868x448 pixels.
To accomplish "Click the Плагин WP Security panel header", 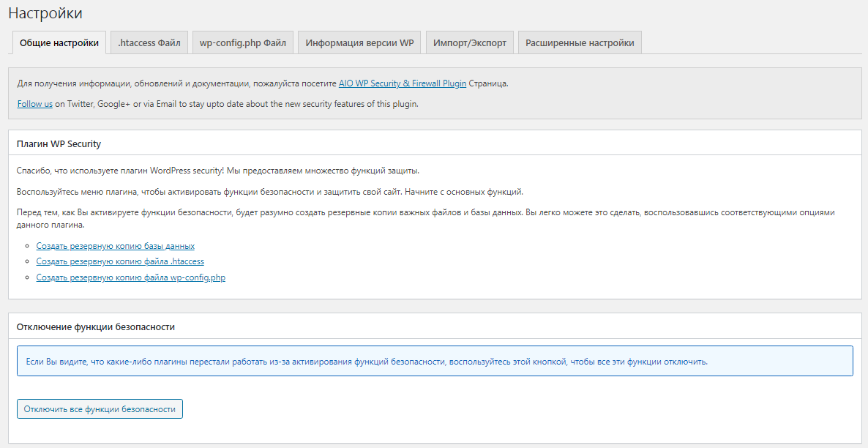I will click(59, 143).
